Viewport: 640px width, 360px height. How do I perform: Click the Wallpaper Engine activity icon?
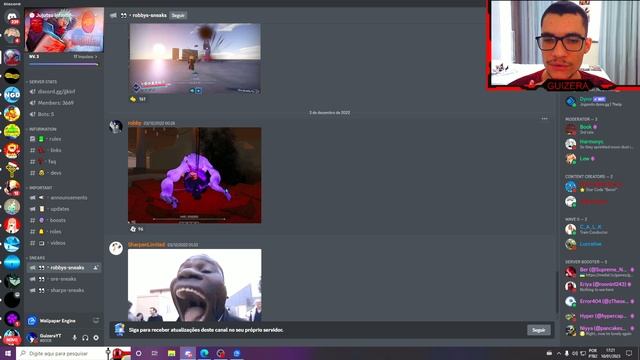[x=32, y=321]
